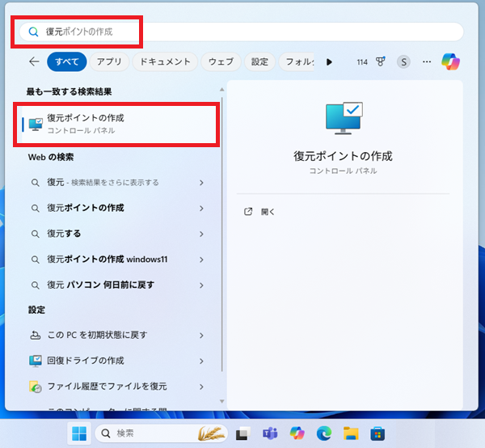
Task: Click the reset icon for この PC を初期状態に戻す
Action: click(36, 335)
